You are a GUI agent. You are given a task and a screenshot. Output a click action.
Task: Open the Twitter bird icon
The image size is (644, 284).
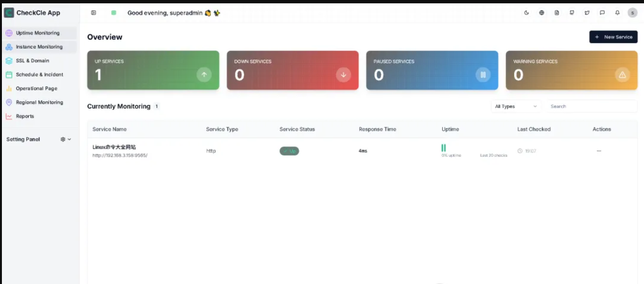click(x=587, y=13)
